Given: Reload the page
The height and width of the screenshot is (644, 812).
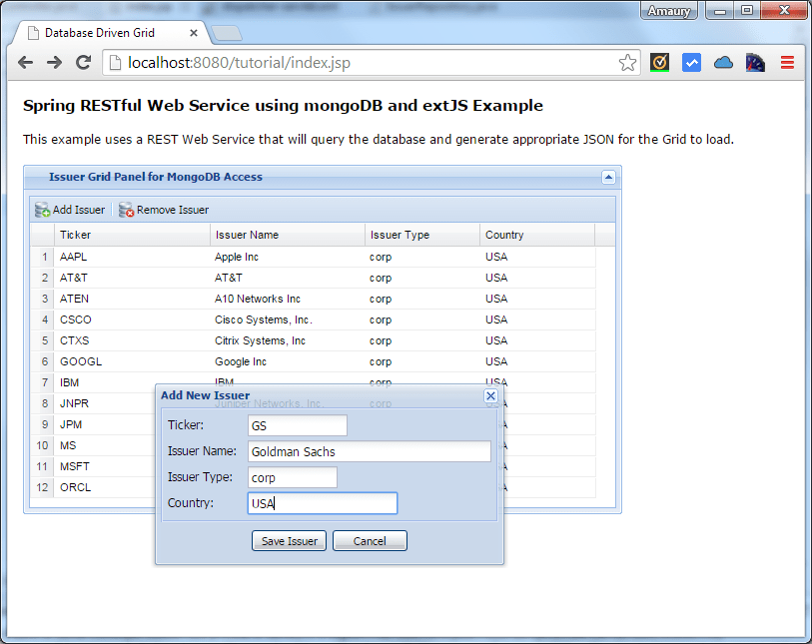Looking at the screenshot, I should point(84,62).
